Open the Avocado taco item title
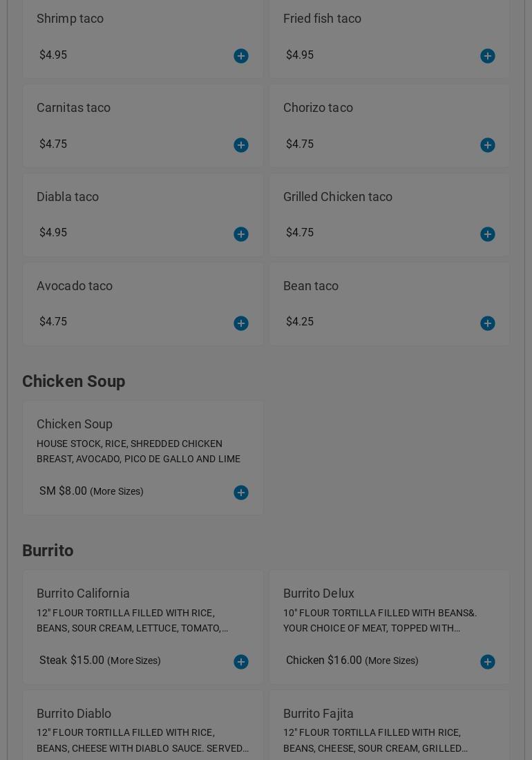The height and width of the screenshot is (760, 532). tap(75, 286)
